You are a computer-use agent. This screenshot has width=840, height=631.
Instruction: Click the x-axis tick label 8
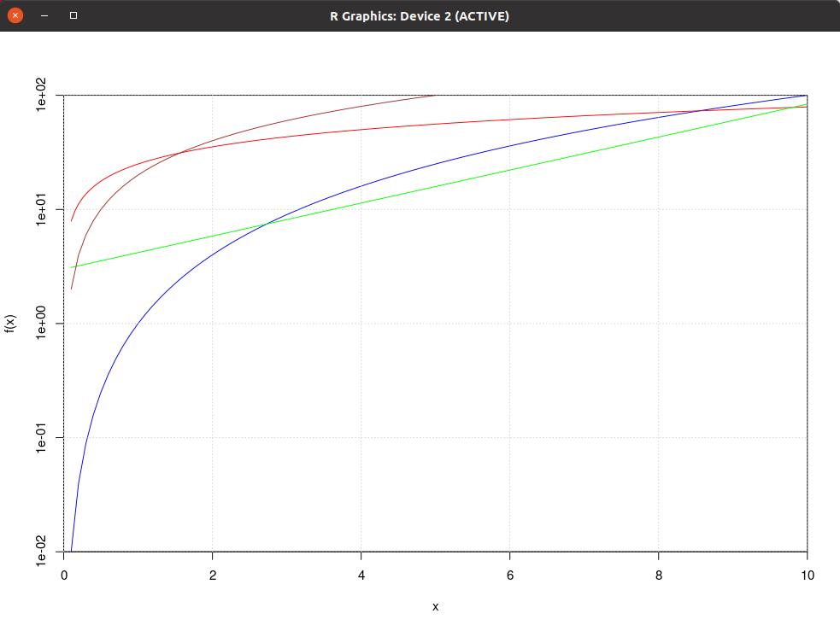(x=659, y=575)
